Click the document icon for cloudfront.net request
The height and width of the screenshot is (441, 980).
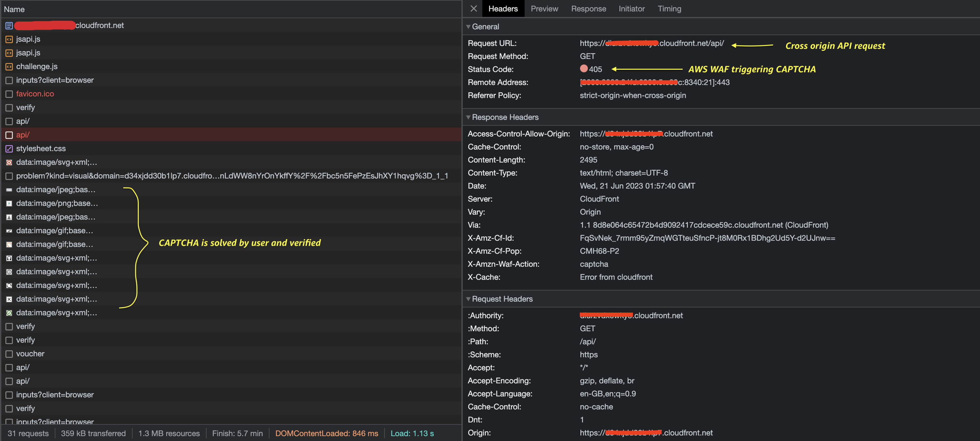(9, 25)
